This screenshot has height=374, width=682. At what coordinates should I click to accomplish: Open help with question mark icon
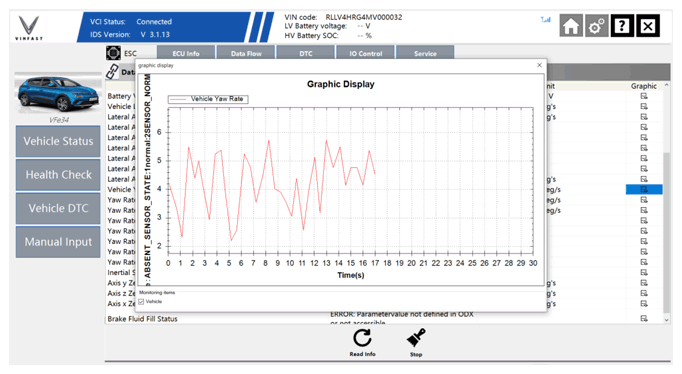point(622,26)
